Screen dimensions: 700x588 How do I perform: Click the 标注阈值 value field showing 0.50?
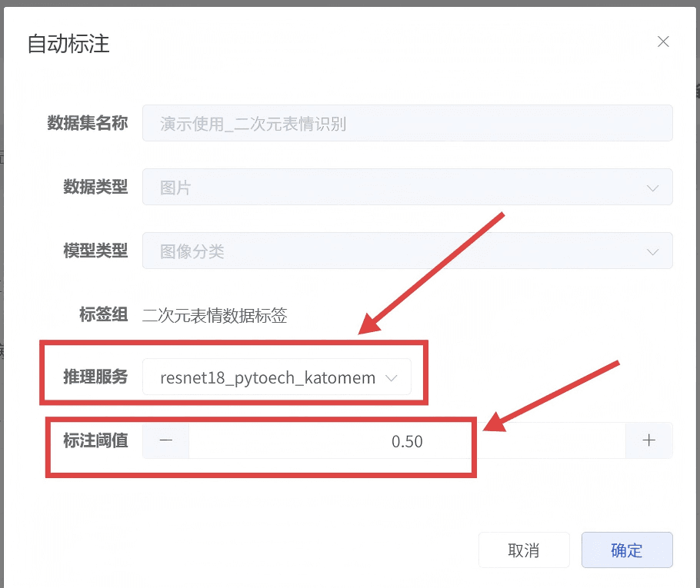coord(407,441)
